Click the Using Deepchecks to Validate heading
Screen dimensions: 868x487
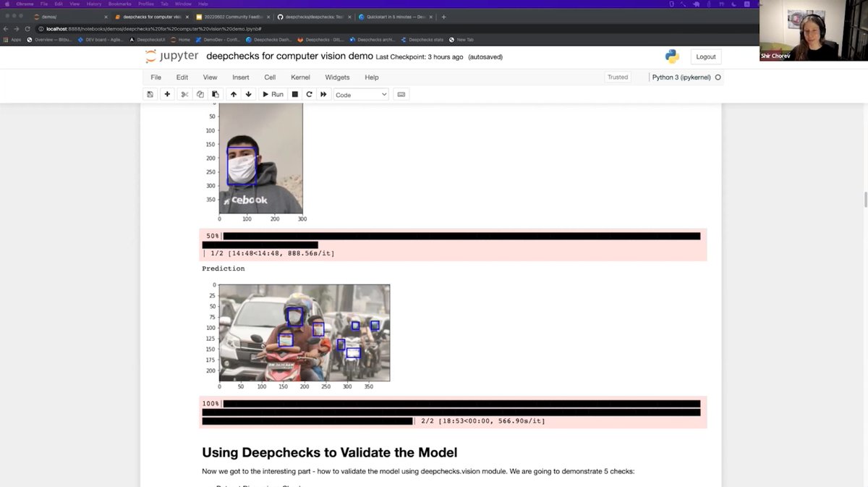(329, 453)
